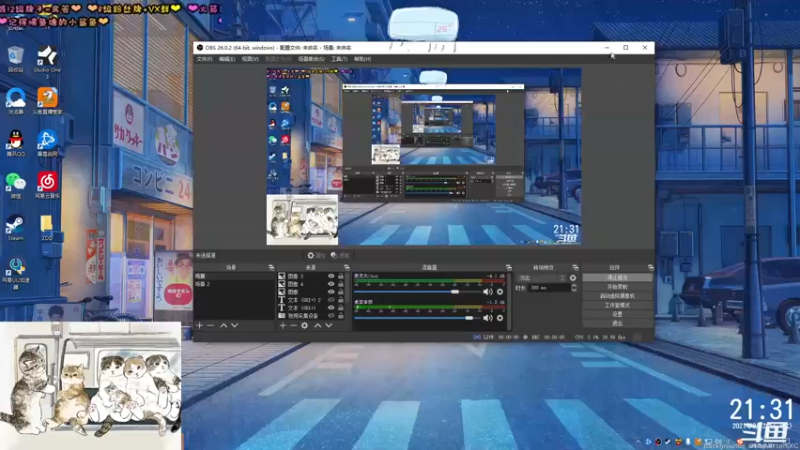
Task: Open the 视图(V) menu
Action: tap(250, 59)
